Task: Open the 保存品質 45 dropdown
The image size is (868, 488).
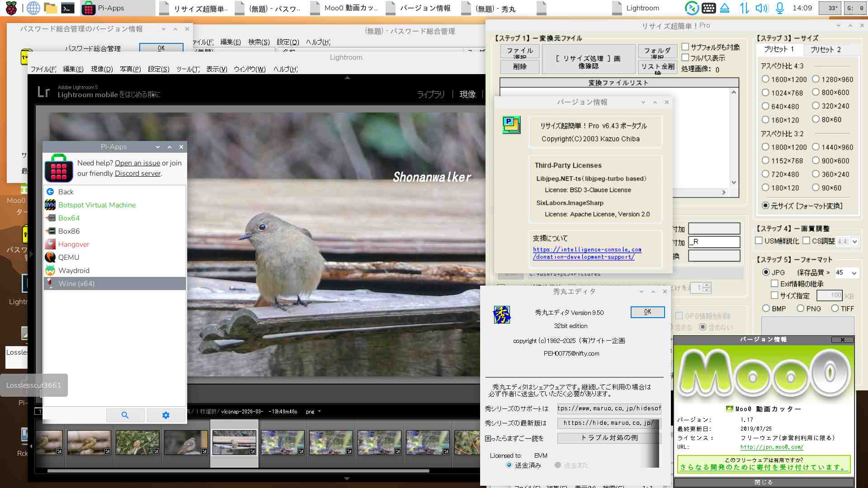Action: [854, 273]
